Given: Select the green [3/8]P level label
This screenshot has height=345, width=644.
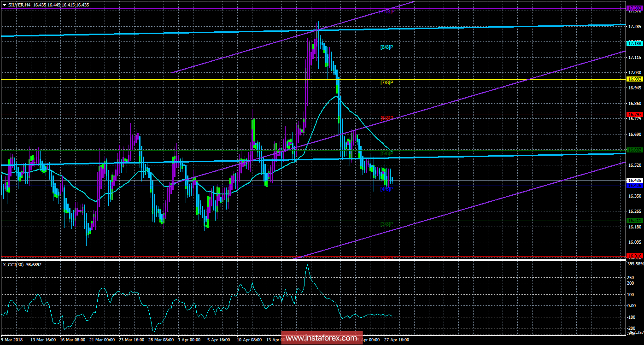Looking at the screenshot, I should (386, 224).
